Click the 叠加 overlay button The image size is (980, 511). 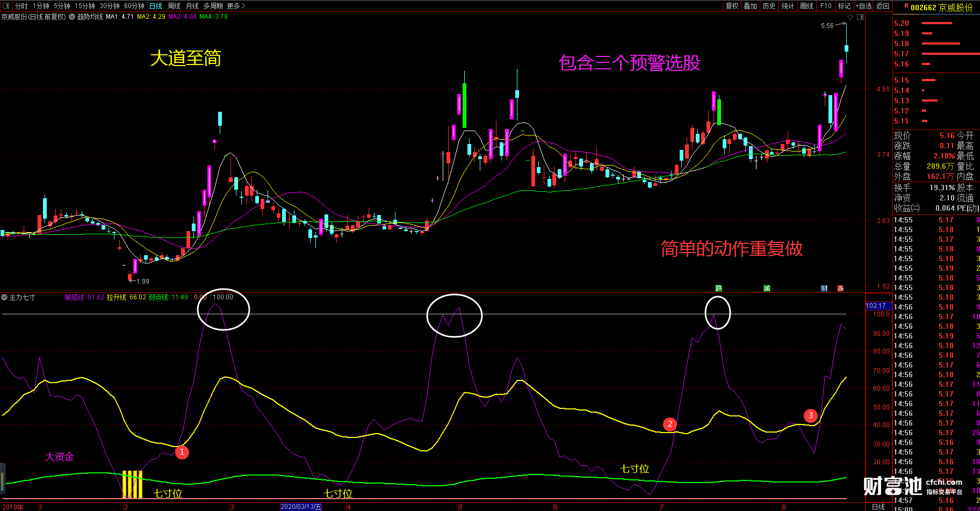pos(751,6)
